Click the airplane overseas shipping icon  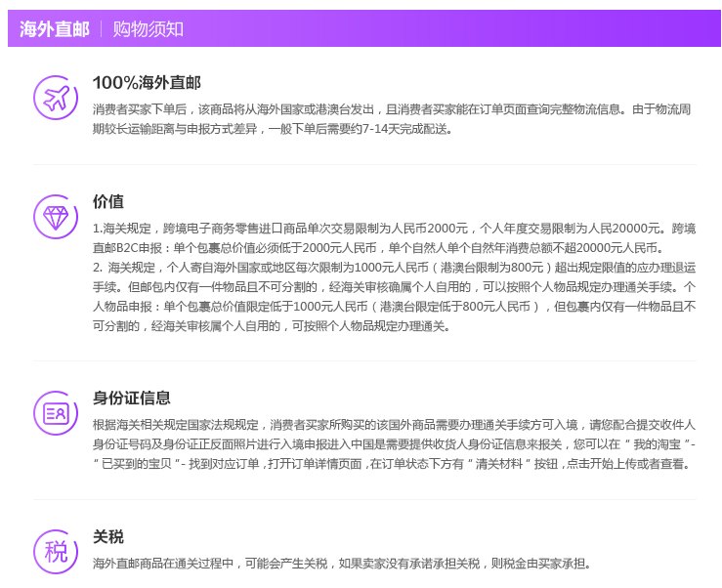point(55,96)
